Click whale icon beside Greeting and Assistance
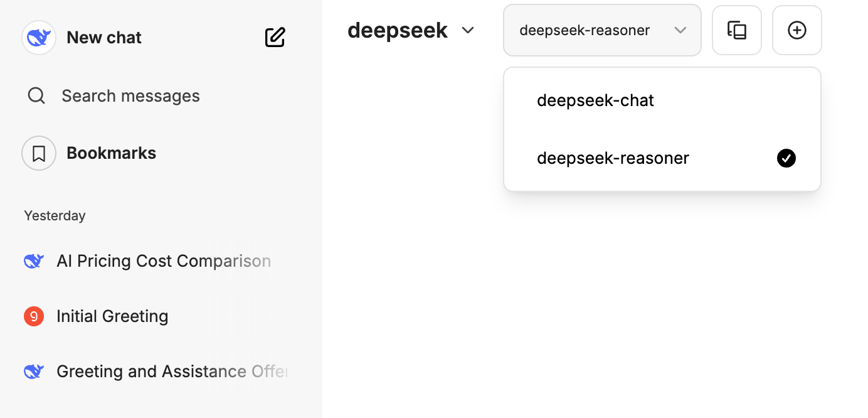The height and width of the screenshot is (418, 868). pyautogui.click(x=34, y=372)
